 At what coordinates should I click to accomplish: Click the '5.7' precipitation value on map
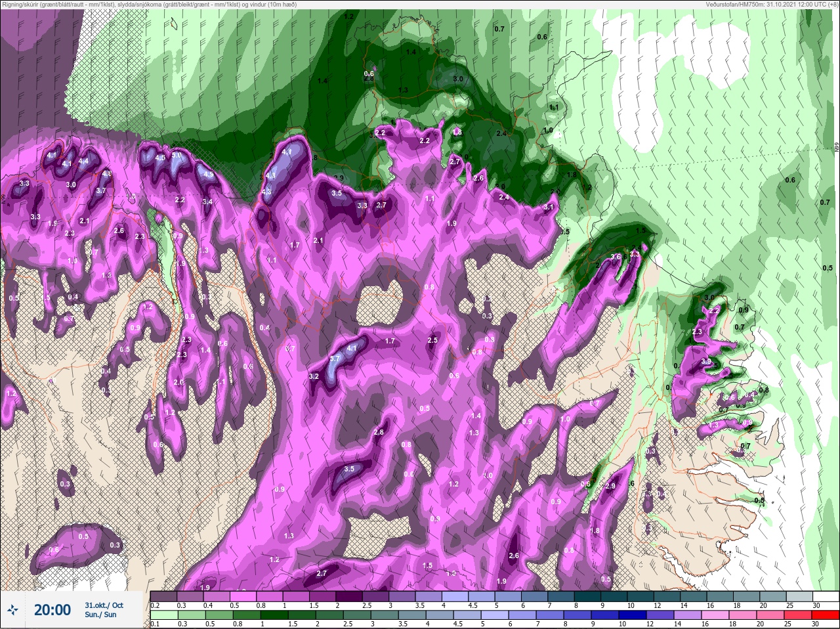[x=335, y=359]
